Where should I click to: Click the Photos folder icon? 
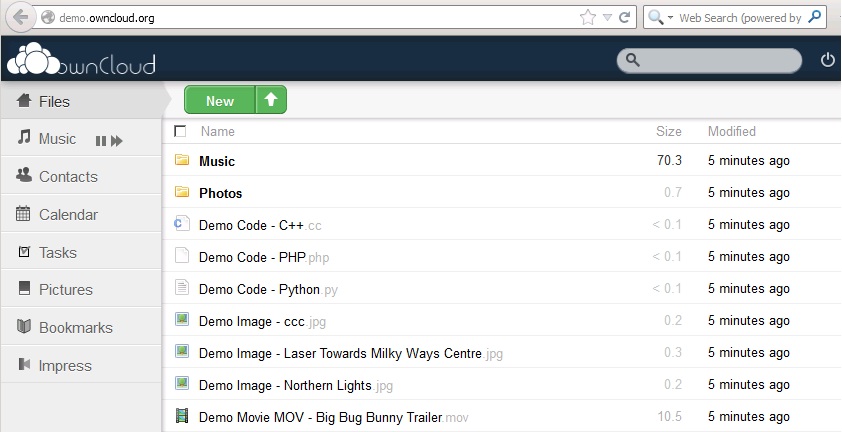[x=182, y=191]
